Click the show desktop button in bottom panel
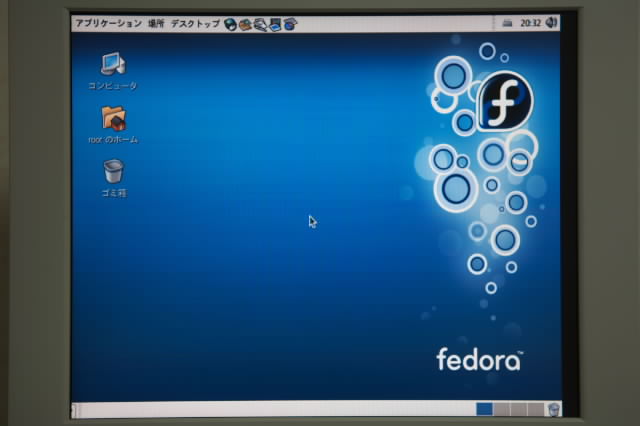The width and height of the screenshot is (640, 426). [x=74, y=410]
